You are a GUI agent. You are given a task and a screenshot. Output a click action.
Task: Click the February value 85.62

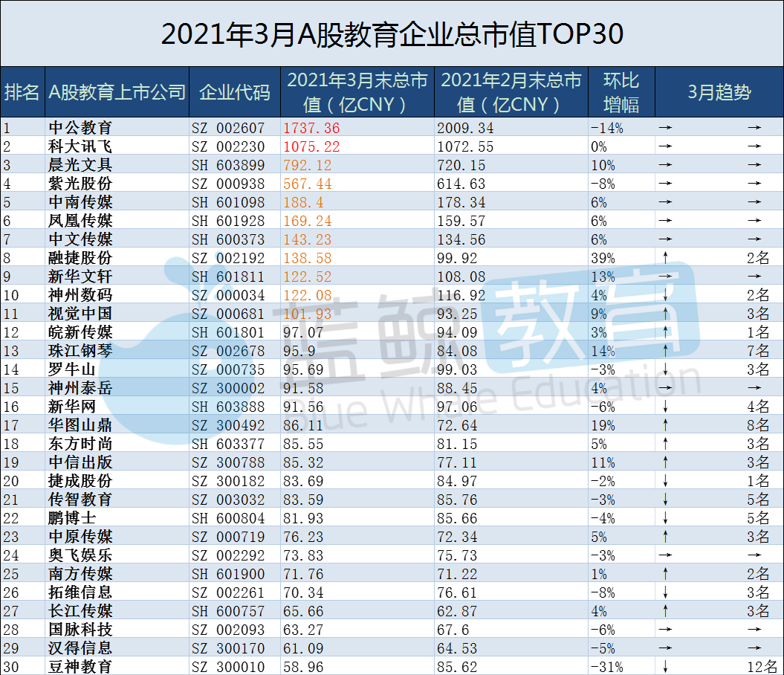point(458,667)
